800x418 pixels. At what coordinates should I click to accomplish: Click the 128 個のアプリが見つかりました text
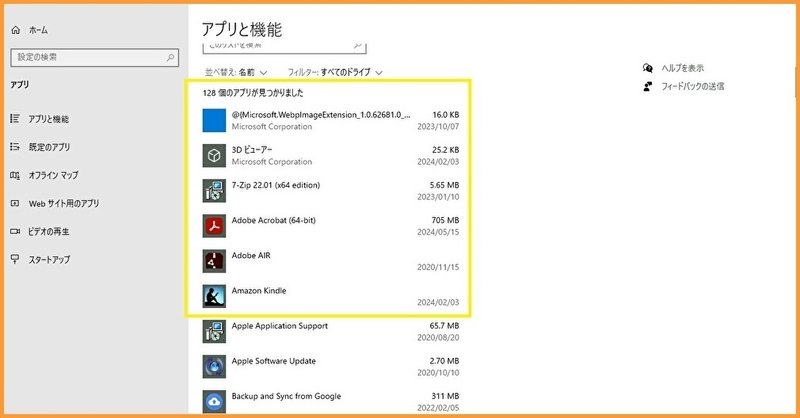pos(253,93)
